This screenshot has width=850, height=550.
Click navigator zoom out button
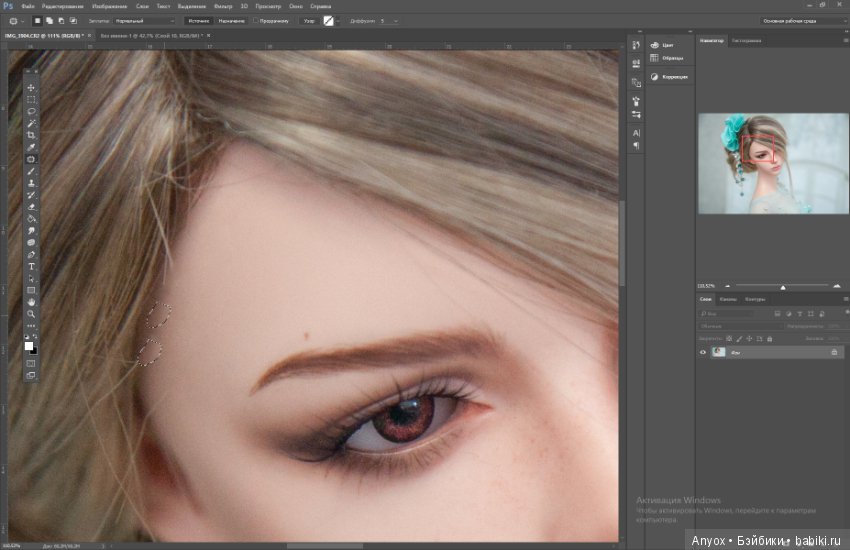tap(727, 286)
